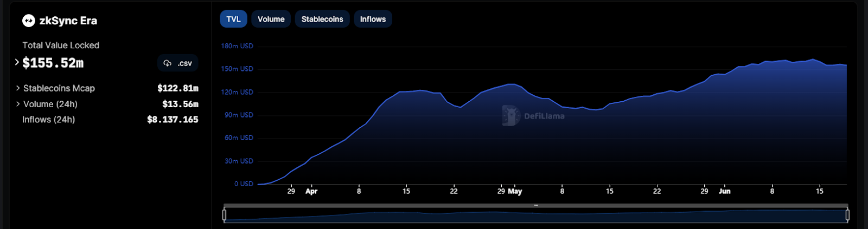Enable the Stablecoins chart series
The width and height of the screenshot is (868, 229).
pos(322,19)
